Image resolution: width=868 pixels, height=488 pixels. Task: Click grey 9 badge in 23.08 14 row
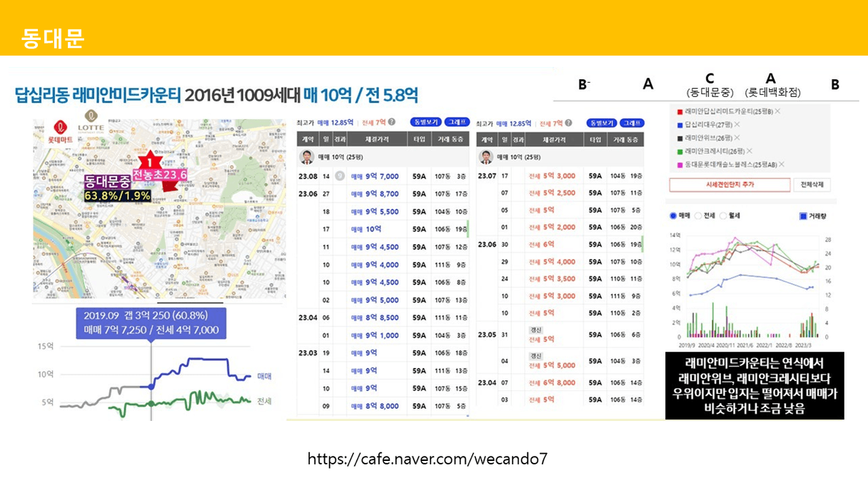tap(340, 176)
